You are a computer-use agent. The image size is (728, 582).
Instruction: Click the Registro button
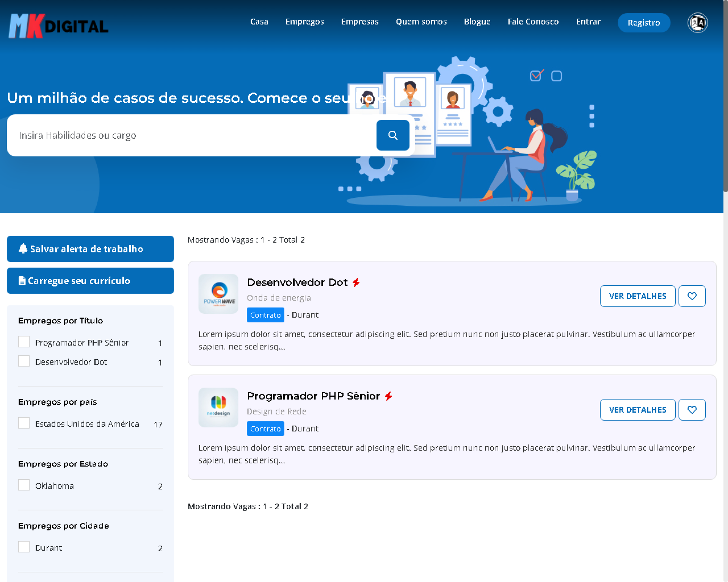click(x=643, y=23)
